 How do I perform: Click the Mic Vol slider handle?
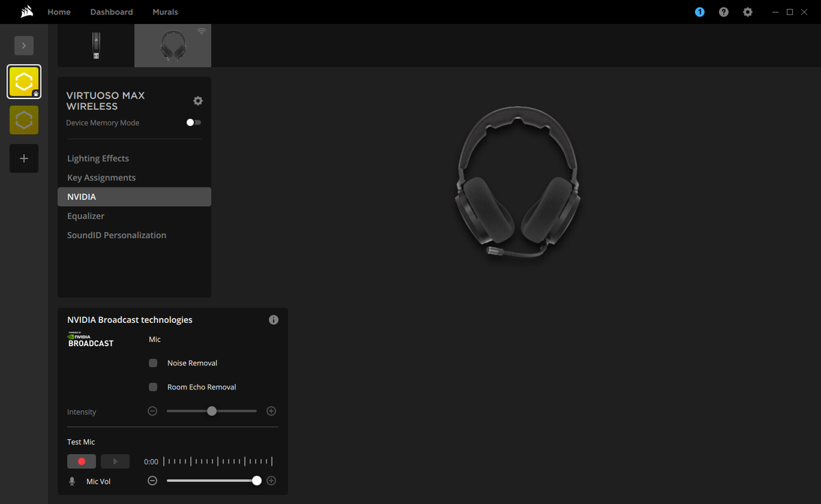[257, 481]
